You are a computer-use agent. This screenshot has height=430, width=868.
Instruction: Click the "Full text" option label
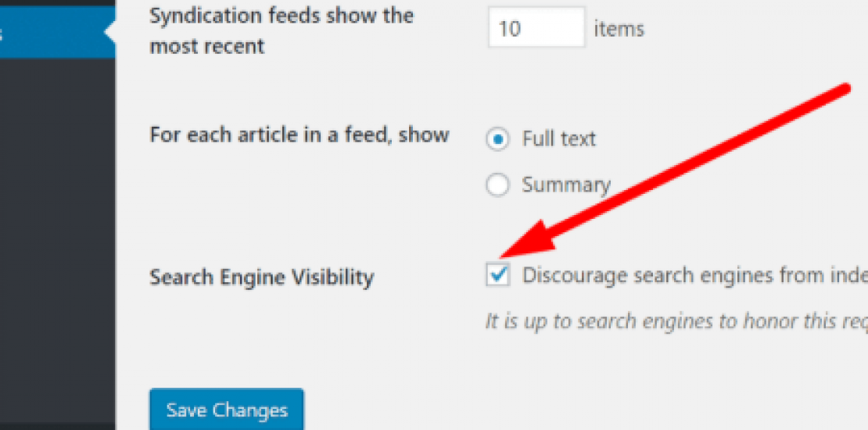click(558, 139)
